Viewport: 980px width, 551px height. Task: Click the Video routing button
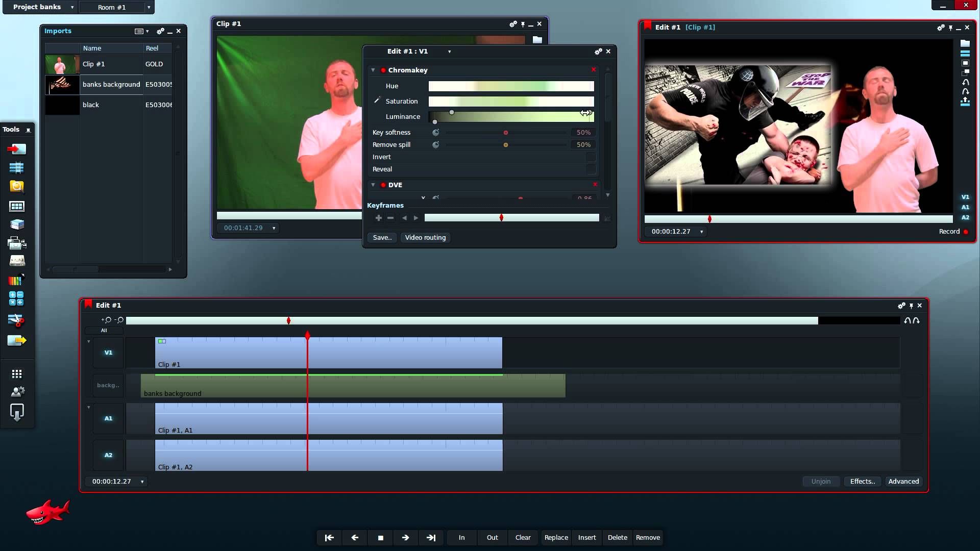coord(425,238)
